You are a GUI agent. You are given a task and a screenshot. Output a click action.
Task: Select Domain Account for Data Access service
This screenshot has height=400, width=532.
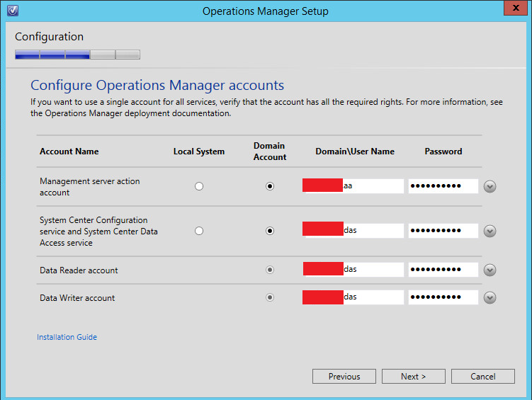(x=270, y=231)
